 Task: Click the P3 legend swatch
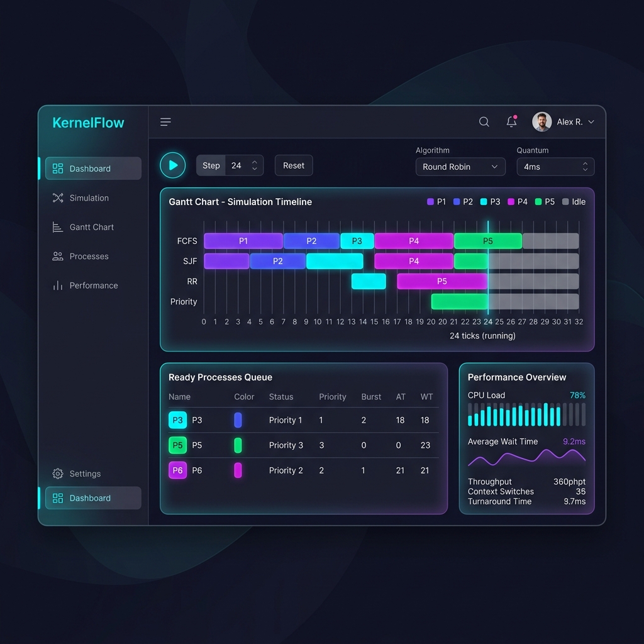pyautogui.click(x=484, y=202)
